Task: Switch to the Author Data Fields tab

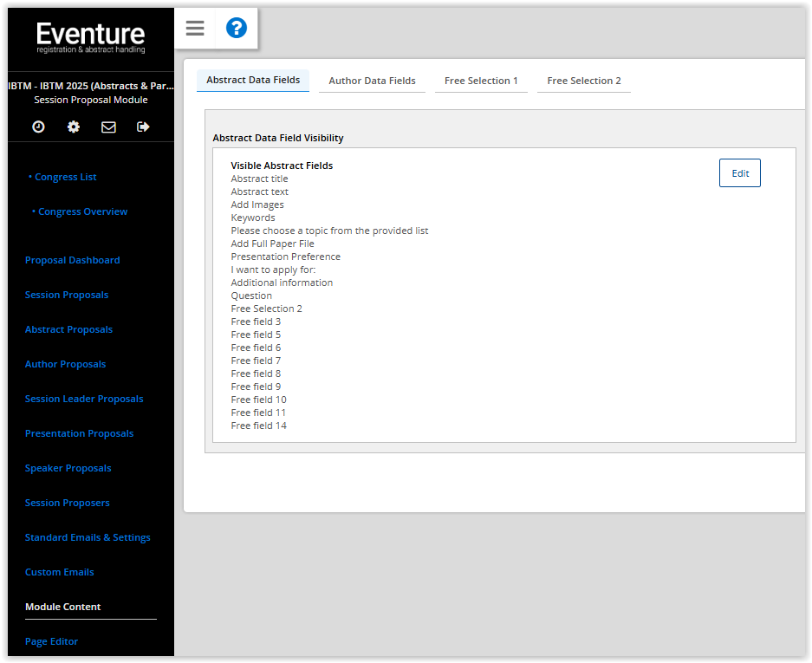Action: (x=372, y=80)
